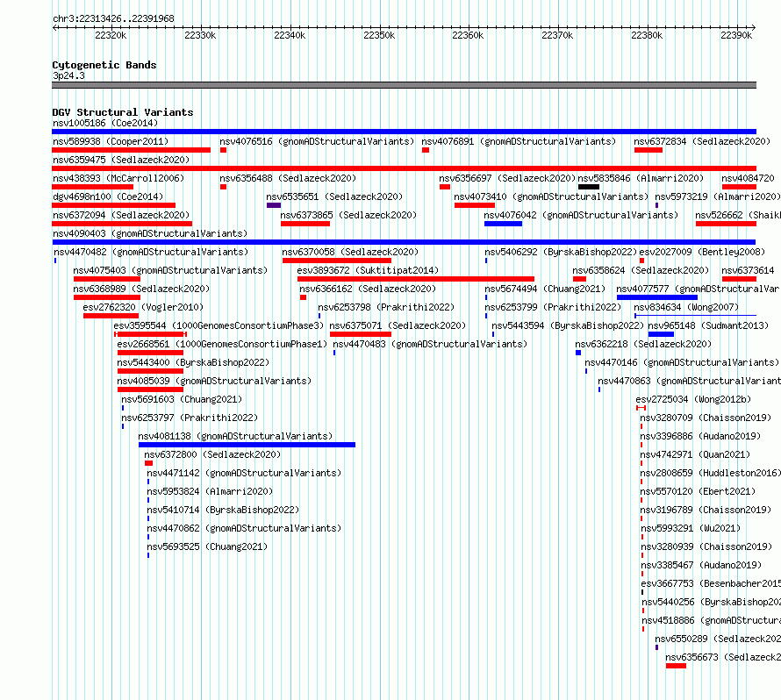
Task: Click esv3595544 1000GenomesConsortiumPhase3 label
Action: point(219,325)
